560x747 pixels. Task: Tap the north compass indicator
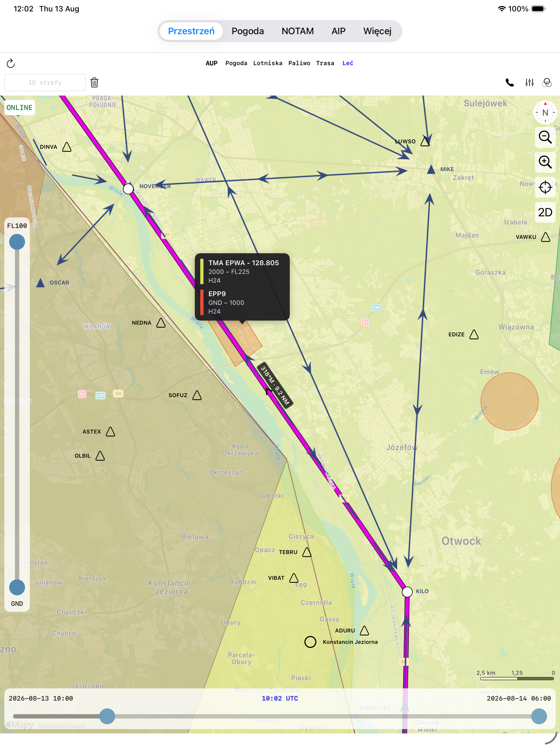(545, 112)
